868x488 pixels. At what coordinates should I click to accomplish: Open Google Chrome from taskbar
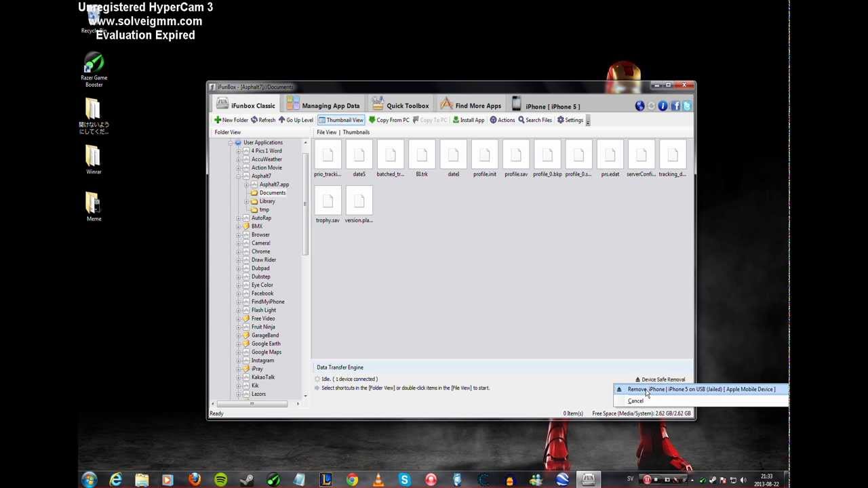[352, 480]
